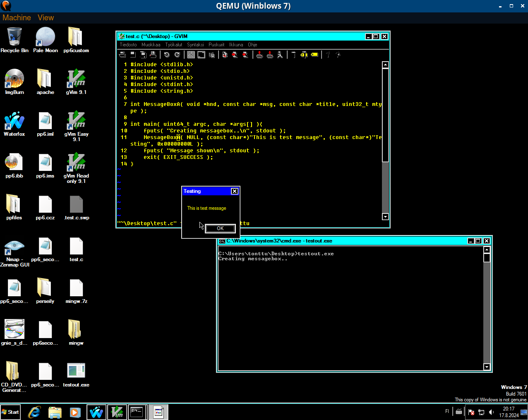Click the Run script running-man icon

280,55
